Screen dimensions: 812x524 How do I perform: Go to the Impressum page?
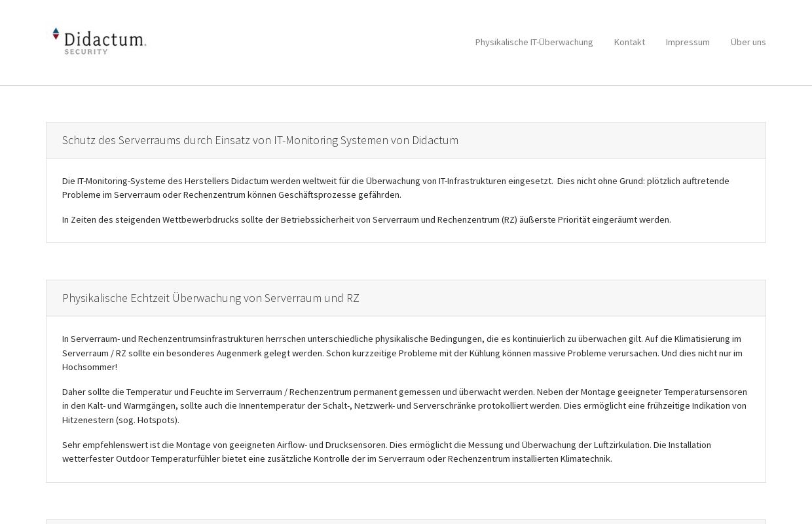[688, 42]
